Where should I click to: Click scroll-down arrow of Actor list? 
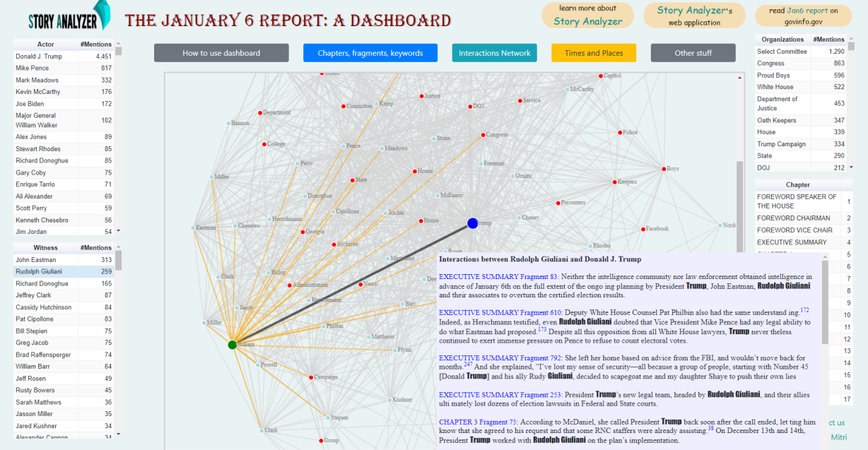tap(118, 231)
